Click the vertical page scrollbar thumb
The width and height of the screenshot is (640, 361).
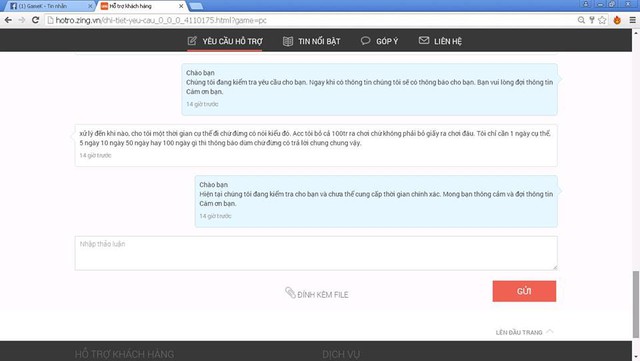tap(636, 305)
